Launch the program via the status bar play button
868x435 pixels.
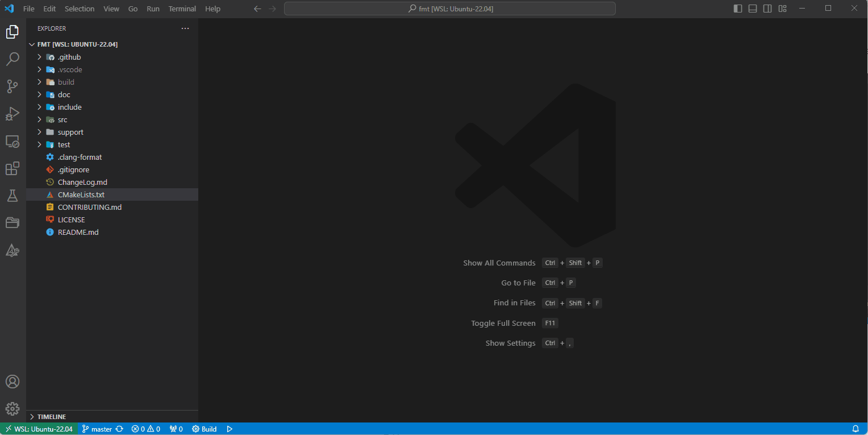[x=229, y=428]
